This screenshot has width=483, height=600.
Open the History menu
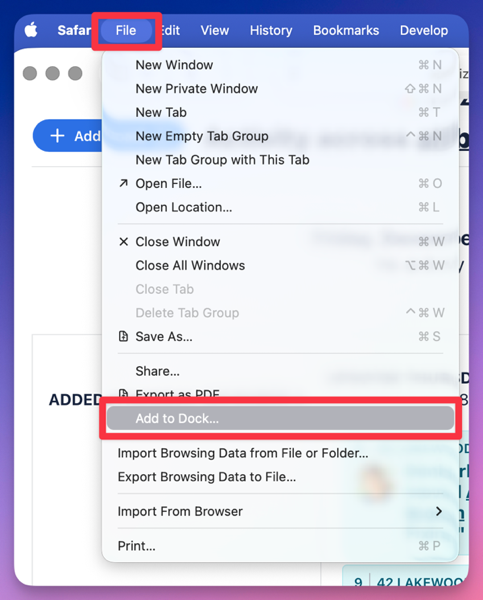(x=271, y=30)
